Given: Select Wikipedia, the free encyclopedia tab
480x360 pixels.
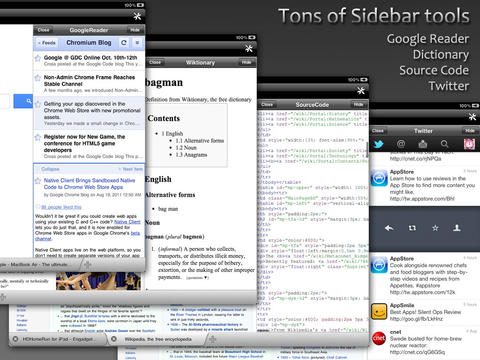Looking at the screenshot, I should click(157, 339).
